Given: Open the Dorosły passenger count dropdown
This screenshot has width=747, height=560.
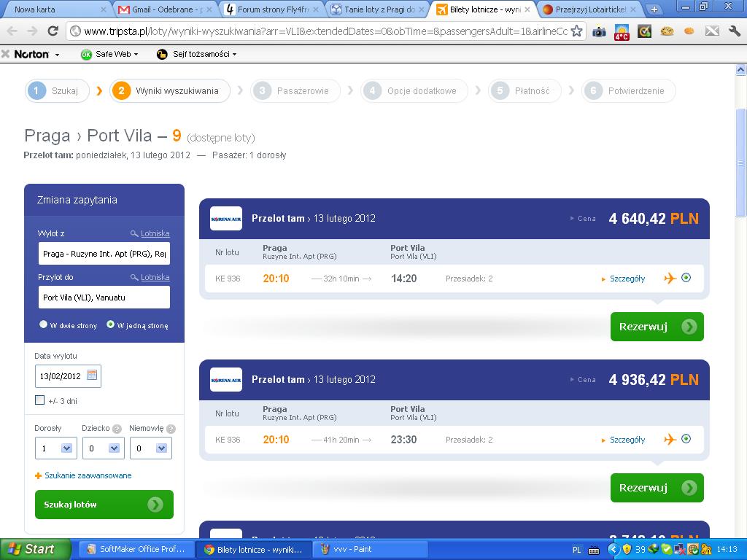Looking at the screenshot, I should [x=56, y=448].
